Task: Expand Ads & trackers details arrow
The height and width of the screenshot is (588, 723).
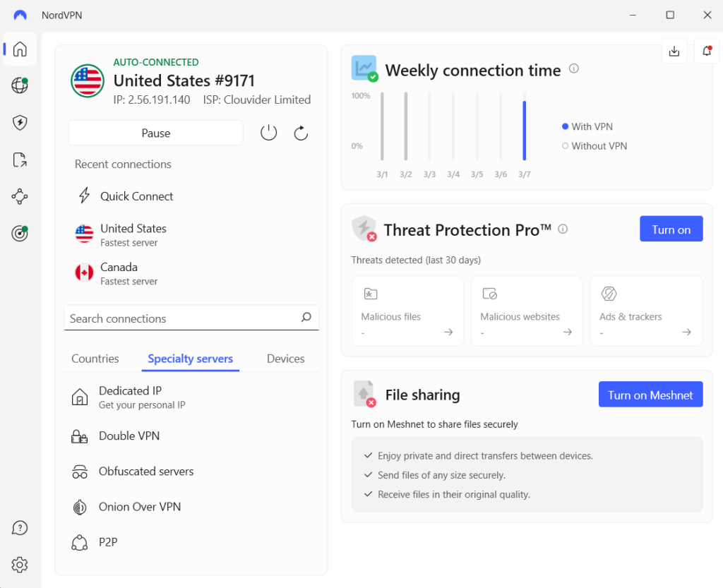Action: [x=686, y=332]
